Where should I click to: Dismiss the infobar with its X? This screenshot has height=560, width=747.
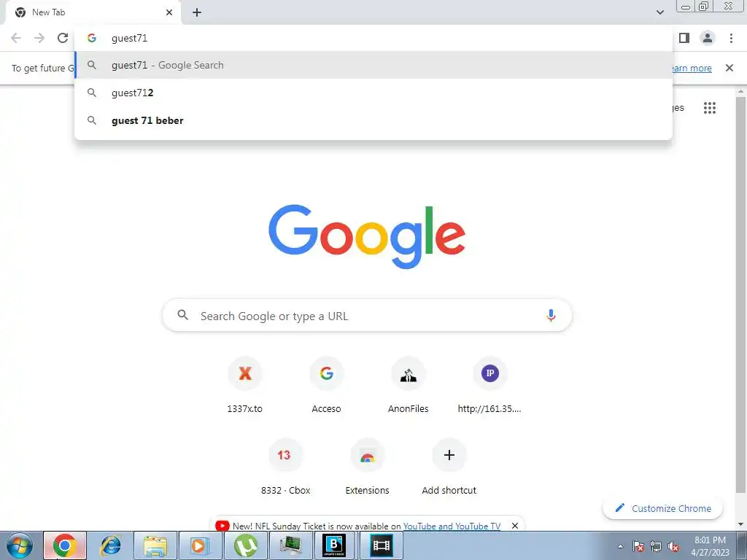(x=729, y=68)
